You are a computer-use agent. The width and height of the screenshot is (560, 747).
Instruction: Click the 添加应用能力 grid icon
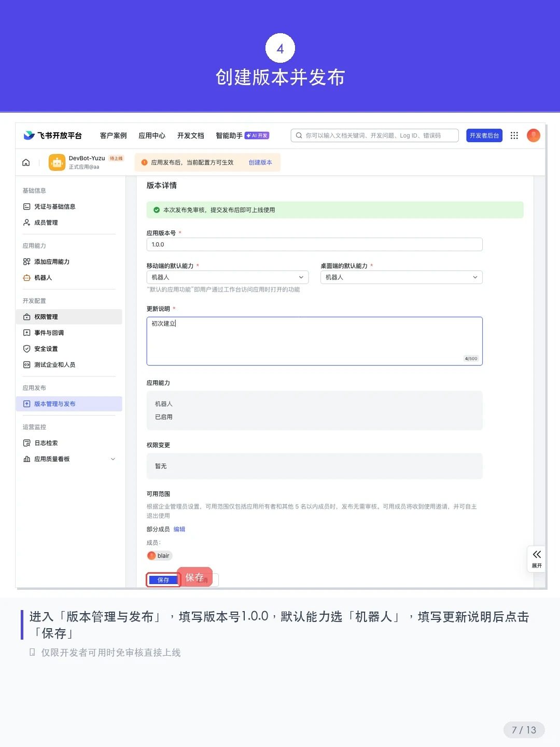coord(26,262)
